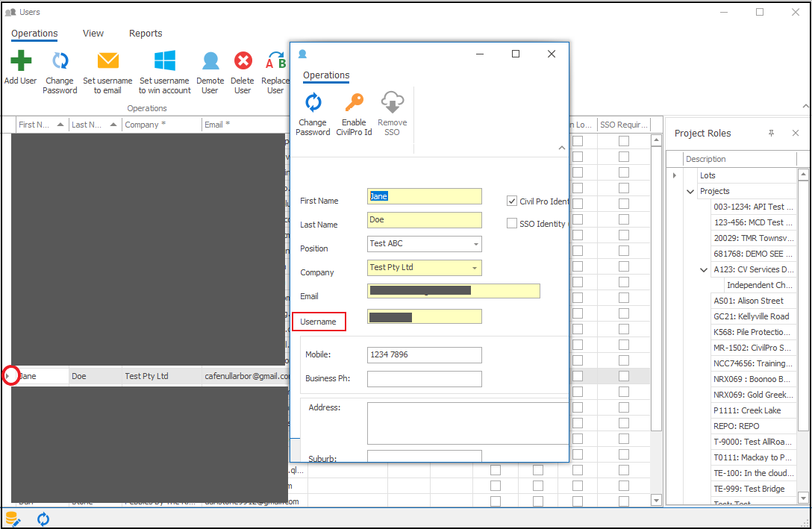Click the refresh icon in status bar
The image size is (812, 529).
[x=43, y=519]
